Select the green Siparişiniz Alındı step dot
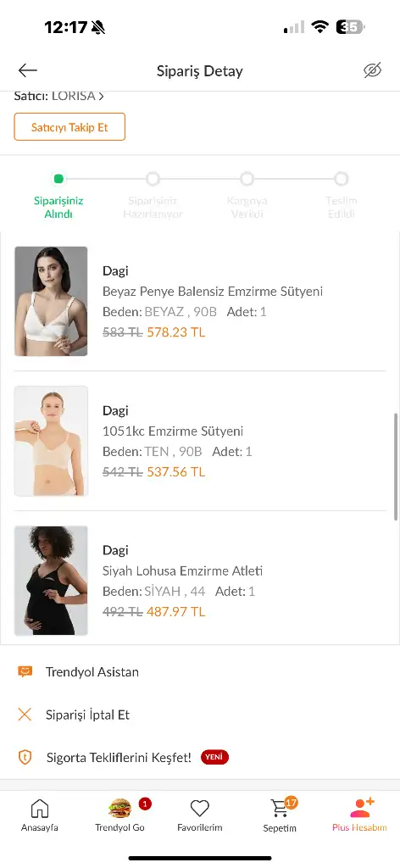 [58, 179]
